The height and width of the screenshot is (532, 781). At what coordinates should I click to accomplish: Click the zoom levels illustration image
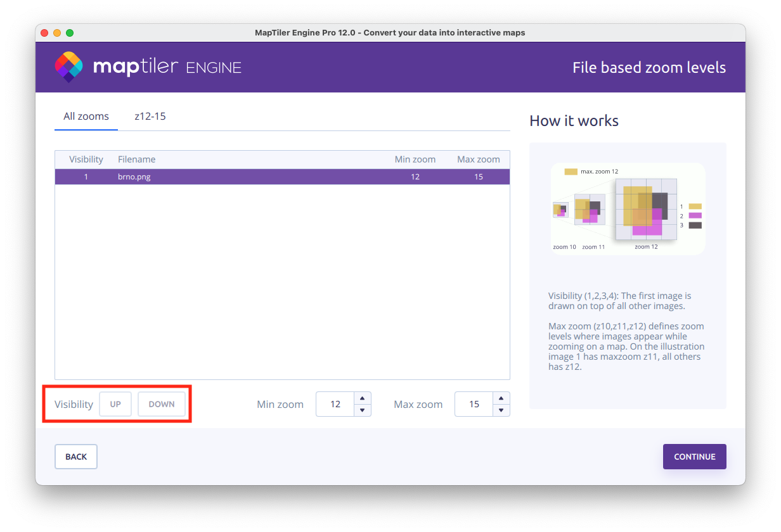coord(628,209)
